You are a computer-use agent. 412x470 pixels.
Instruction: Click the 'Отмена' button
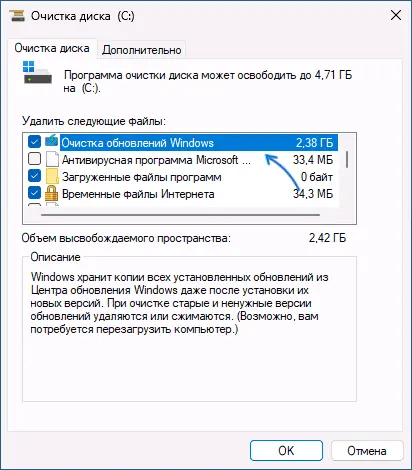(367, 451)
